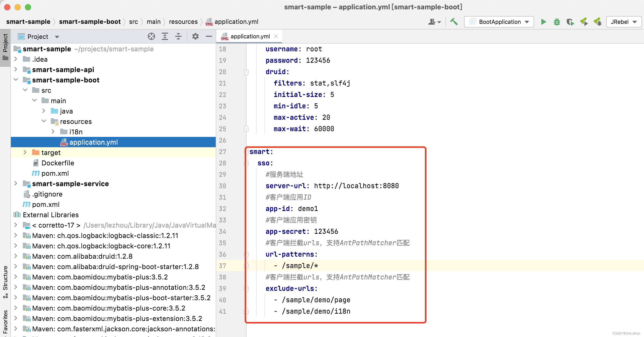Expand the smart-sample-service module
The image size is (644, 337).
tap(16, 184)
